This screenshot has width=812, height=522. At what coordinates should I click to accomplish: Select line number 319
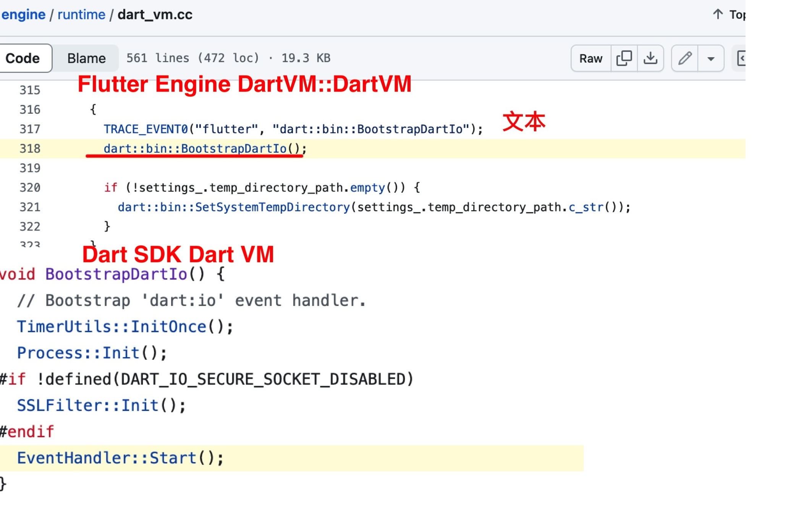pos(30,168)
